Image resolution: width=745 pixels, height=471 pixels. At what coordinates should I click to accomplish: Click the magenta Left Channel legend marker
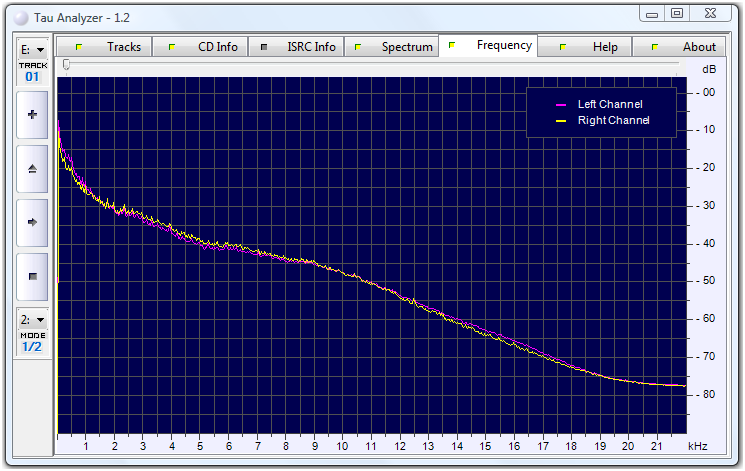coord(560,105)
